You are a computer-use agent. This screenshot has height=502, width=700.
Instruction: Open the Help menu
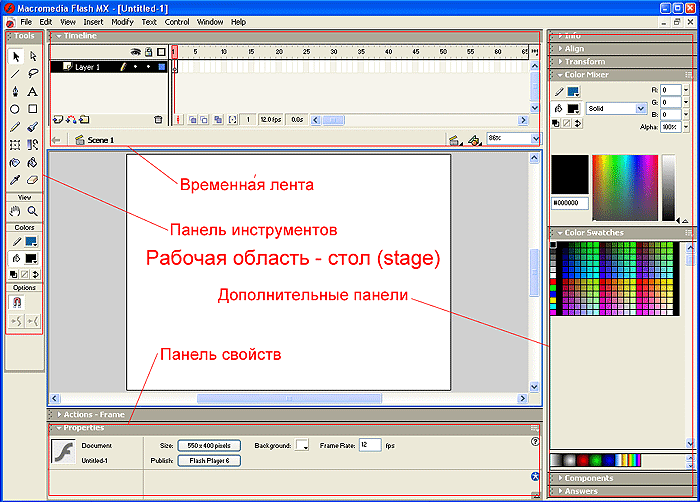click(x=238, y=22)
